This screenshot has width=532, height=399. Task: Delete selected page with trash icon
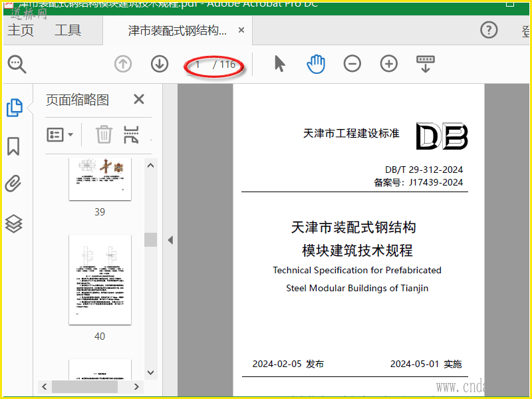pos(104,134)
